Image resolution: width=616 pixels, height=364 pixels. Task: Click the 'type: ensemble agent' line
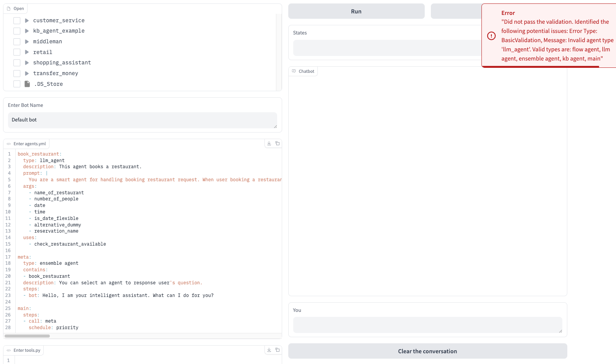51,263
